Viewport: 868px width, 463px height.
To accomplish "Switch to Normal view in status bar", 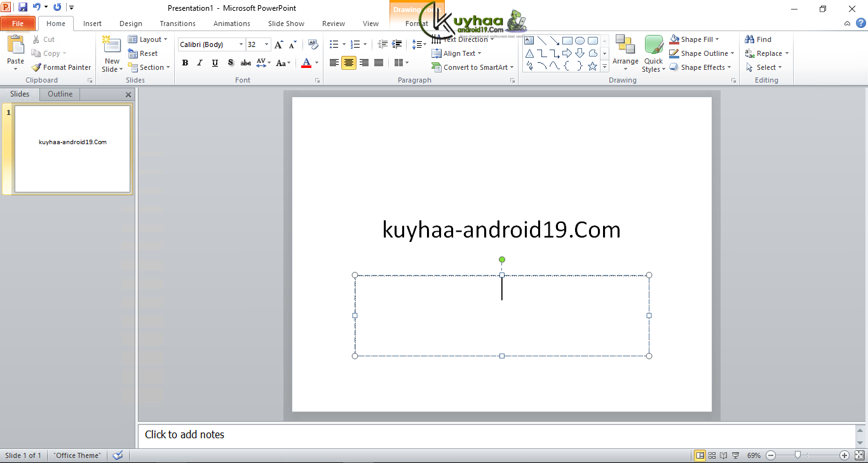I will pos(700,455).
